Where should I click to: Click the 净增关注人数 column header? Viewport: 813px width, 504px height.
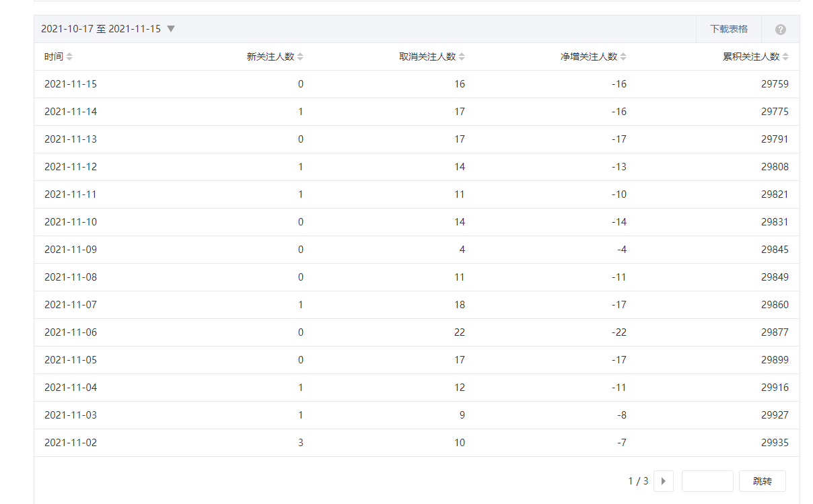point(589,57)
